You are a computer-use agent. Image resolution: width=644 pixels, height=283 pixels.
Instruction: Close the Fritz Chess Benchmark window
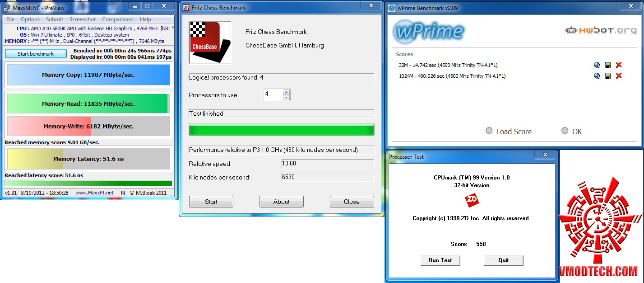(x=371, y=5)
